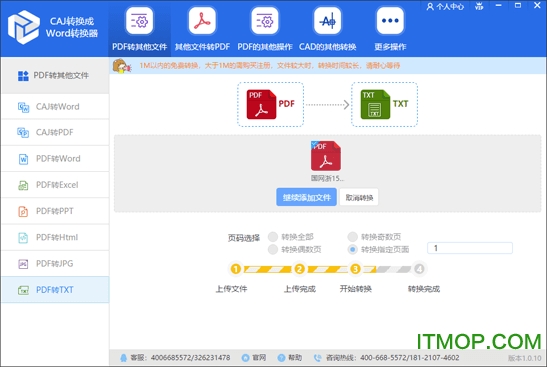Open the 官网 official website link
This screenshot has width=547, height=367.
[254, 358]
